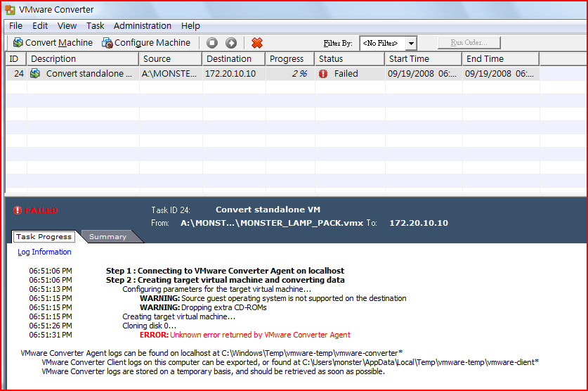This screenshot has height=391, width=588.
Task: Click the task row convert icon
Action: (35, 74)
